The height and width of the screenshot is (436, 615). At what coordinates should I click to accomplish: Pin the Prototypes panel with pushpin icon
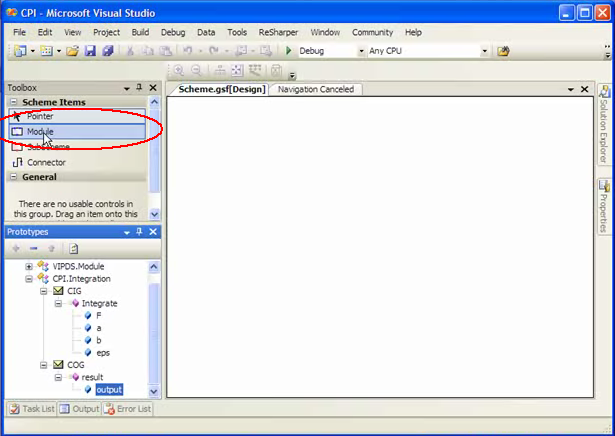[139, 232]
